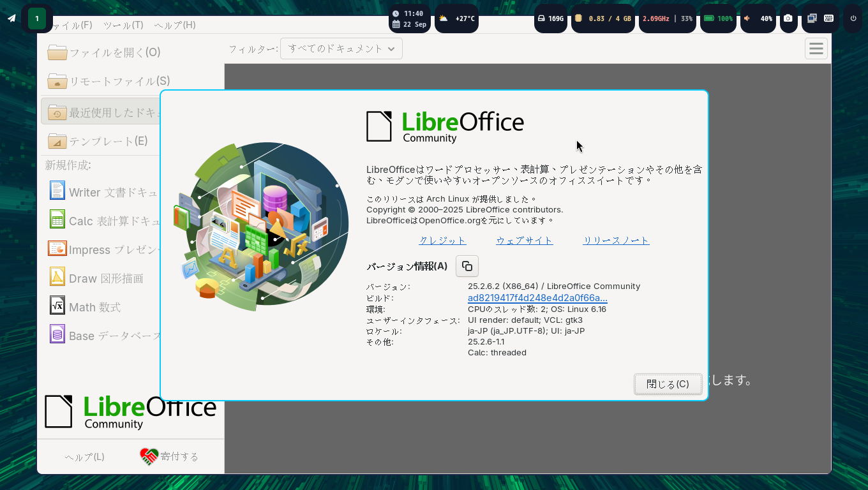Create a new Draw 図形描画 drawing
This screenshot has height=490, width=868.
click(96, 278)
